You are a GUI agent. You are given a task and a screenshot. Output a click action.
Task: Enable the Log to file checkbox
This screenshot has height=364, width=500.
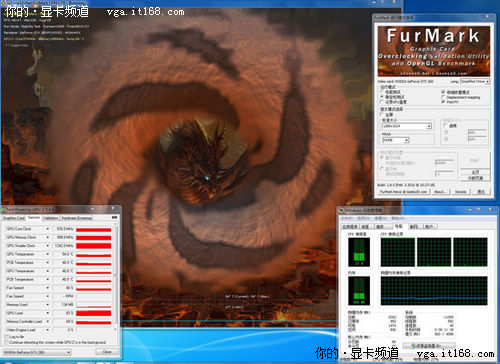[6, 337]
